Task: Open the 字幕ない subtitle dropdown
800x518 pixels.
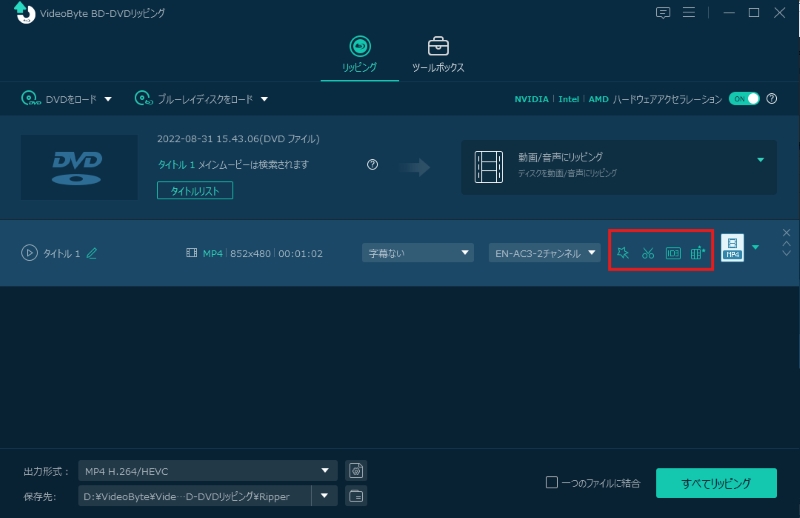Action: [418, 253]
